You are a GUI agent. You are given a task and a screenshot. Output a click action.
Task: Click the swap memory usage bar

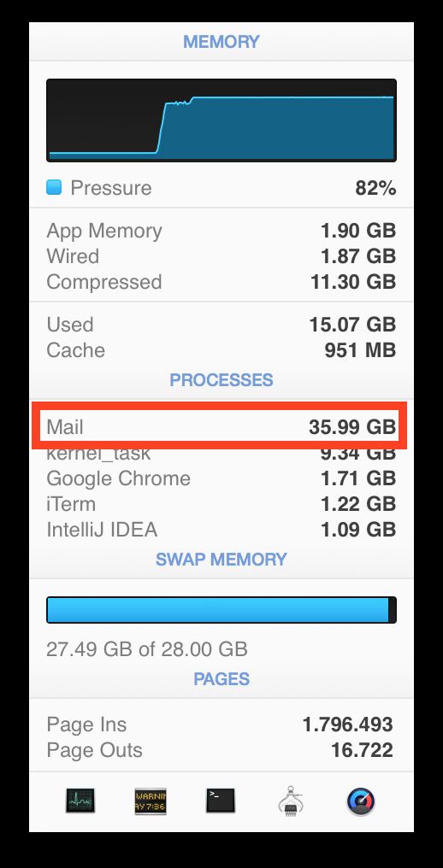pos(221,610)
